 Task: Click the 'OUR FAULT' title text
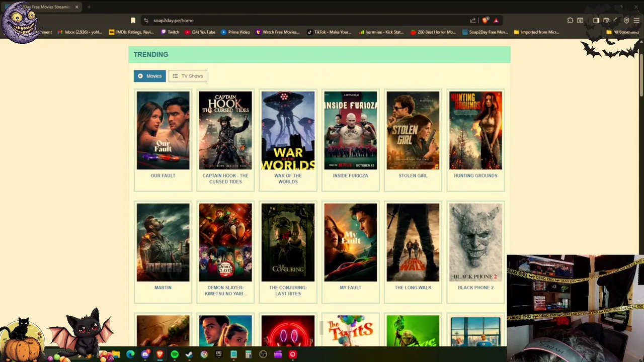point(163,175)
